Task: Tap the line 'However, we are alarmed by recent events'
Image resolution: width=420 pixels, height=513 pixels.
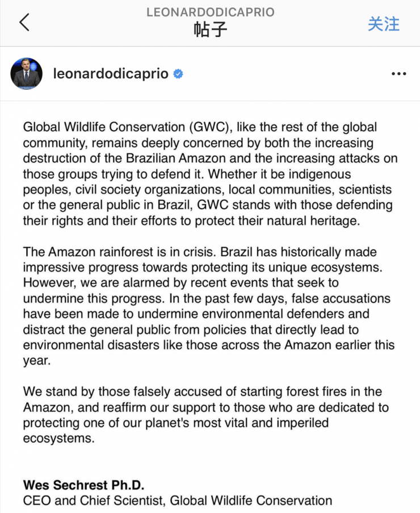Action: point(180,283)
